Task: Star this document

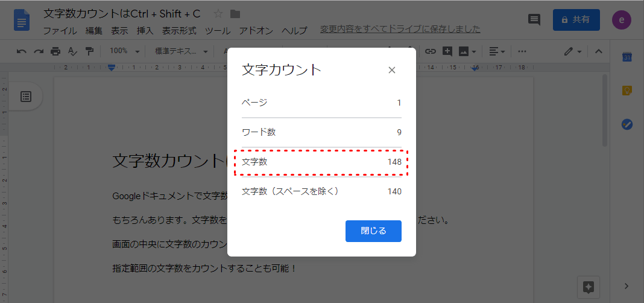Action: [218, 14]
